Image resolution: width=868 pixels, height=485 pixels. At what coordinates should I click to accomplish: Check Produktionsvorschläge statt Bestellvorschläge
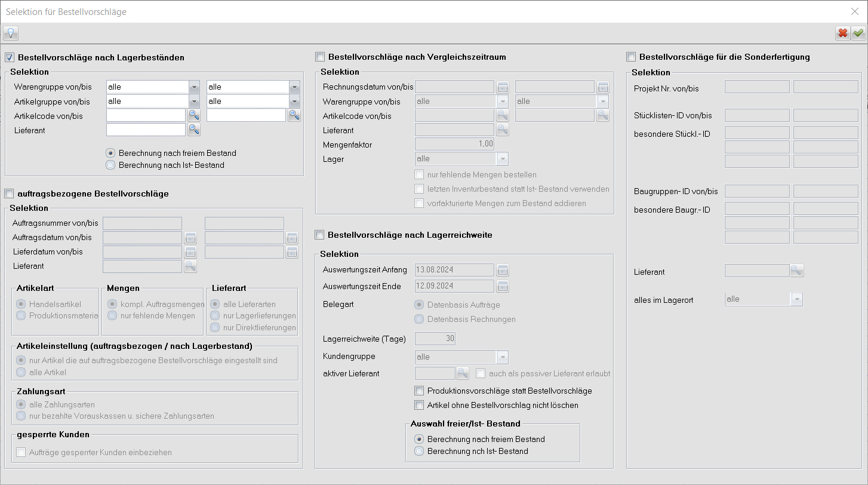419,391
